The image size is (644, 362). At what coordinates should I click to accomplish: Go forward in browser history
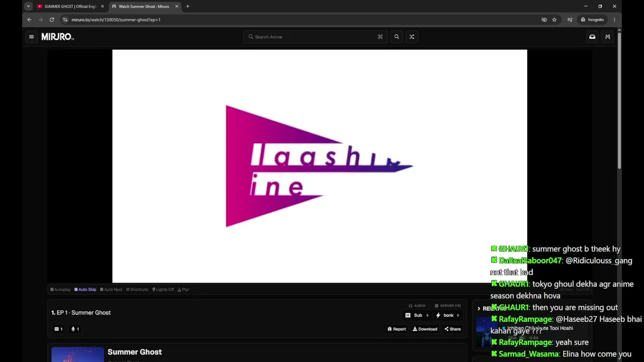(x=41, y=20)
